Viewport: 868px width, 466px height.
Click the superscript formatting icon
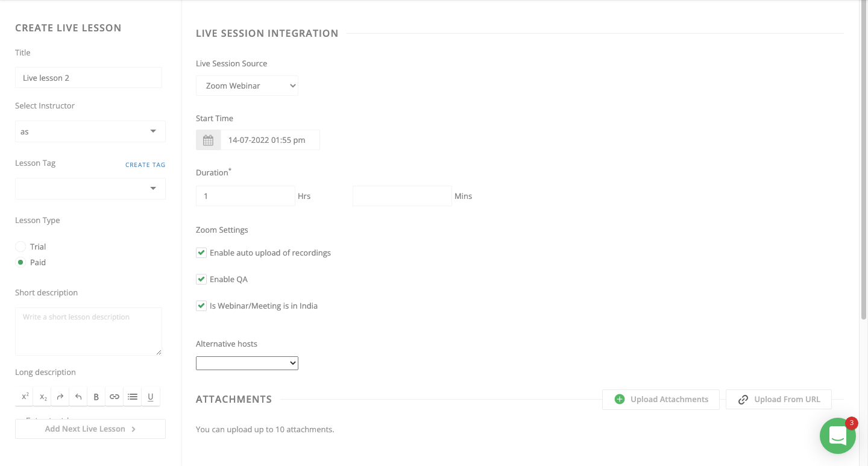[25, 397]
